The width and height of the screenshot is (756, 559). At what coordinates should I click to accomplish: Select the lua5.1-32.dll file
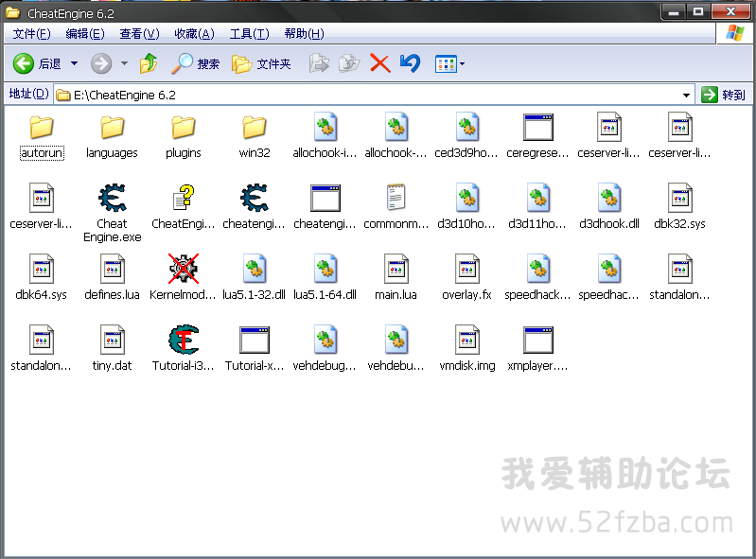click(255, 277)
